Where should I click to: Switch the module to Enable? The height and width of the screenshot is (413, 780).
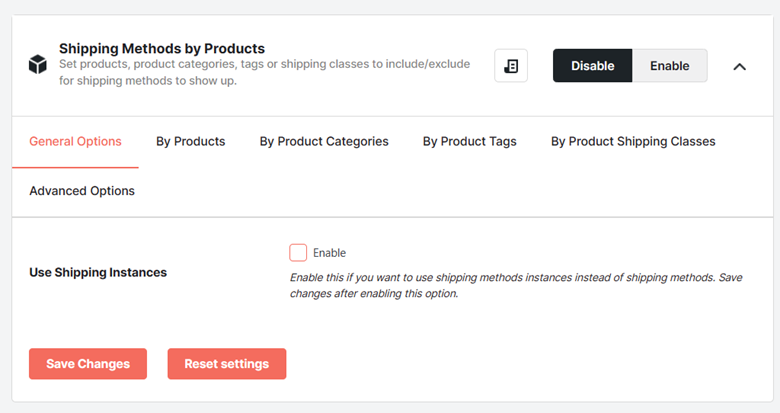(x=670, y=66)
